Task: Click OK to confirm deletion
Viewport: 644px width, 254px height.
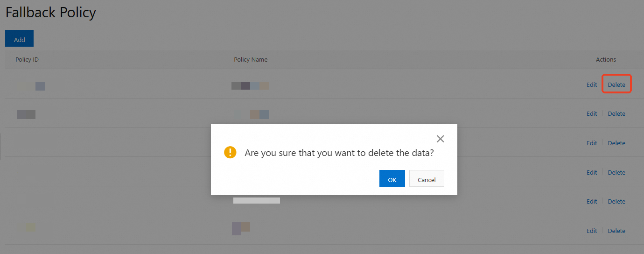Action: pos(392,179)
